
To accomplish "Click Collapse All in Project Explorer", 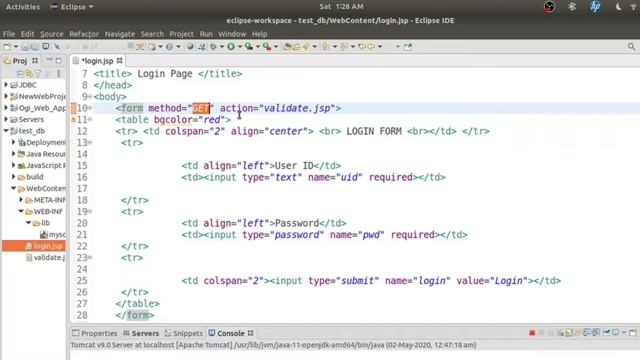I will pos(20,74).
